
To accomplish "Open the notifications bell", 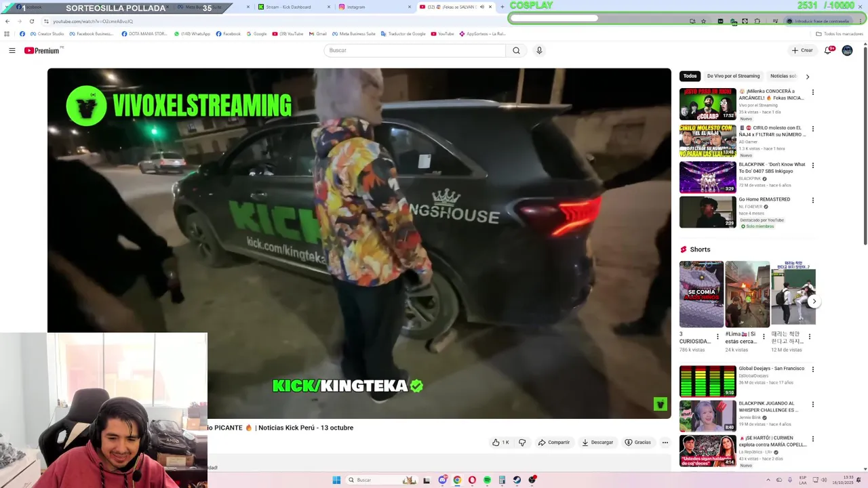I will 829,50.
